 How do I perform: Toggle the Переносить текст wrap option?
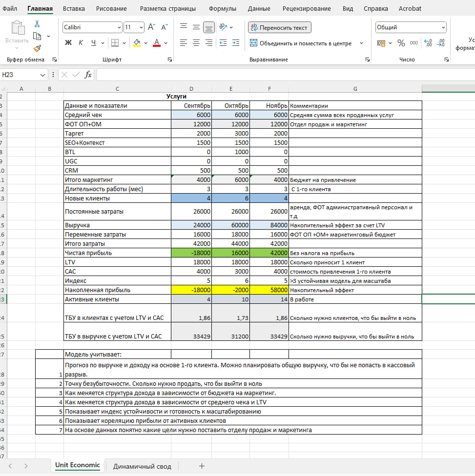[279, 28]
